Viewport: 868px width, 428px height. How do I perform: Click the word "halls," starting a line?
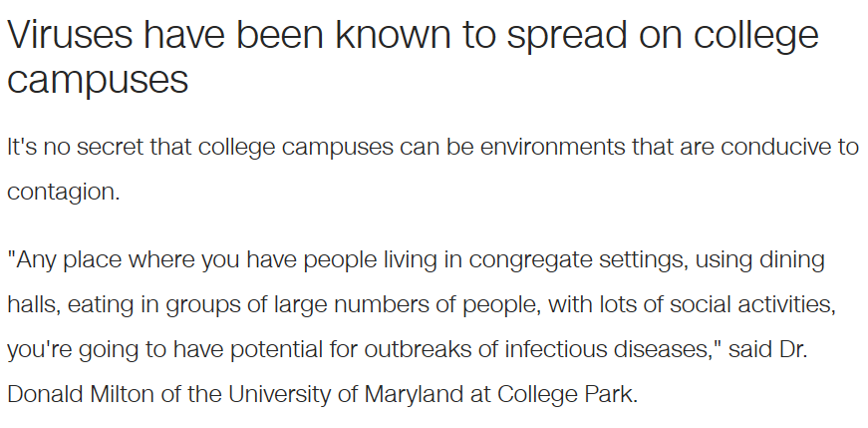tap(34, 305)
